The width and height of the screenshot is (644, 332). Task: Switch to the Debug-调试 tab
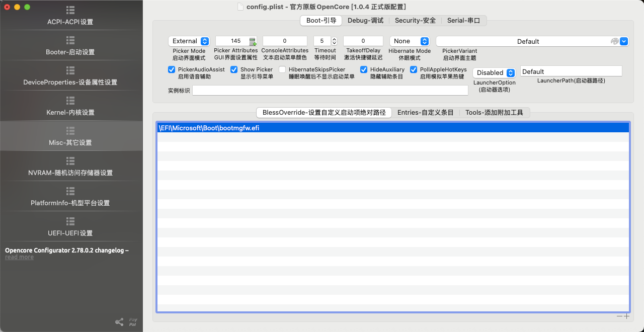click(365, 21)
